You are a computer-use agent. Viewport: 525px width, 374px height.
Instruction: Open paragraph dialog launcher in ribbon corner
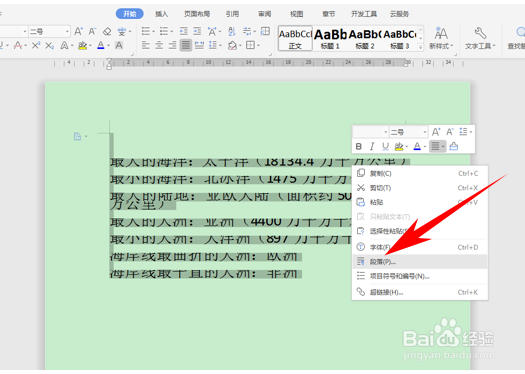270,54
